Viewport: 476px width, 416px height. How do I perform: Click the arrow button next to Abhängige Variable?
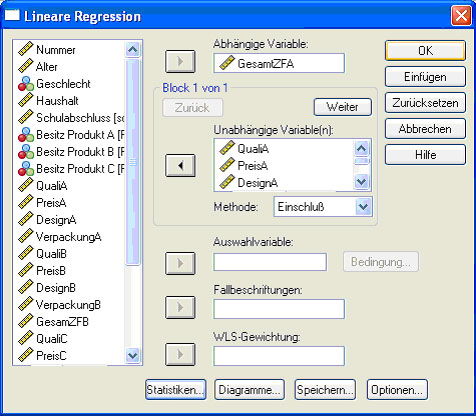click(x=180, y=61)
